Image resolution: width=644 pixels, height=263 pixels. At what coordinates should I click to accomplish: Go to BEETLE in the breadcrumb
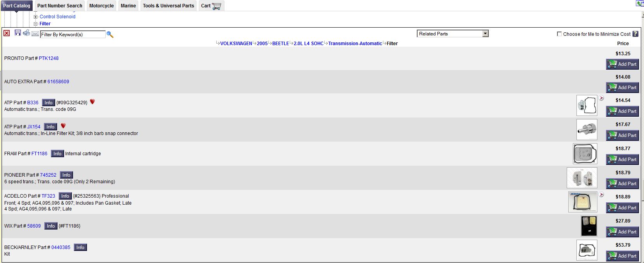(280, 44)
